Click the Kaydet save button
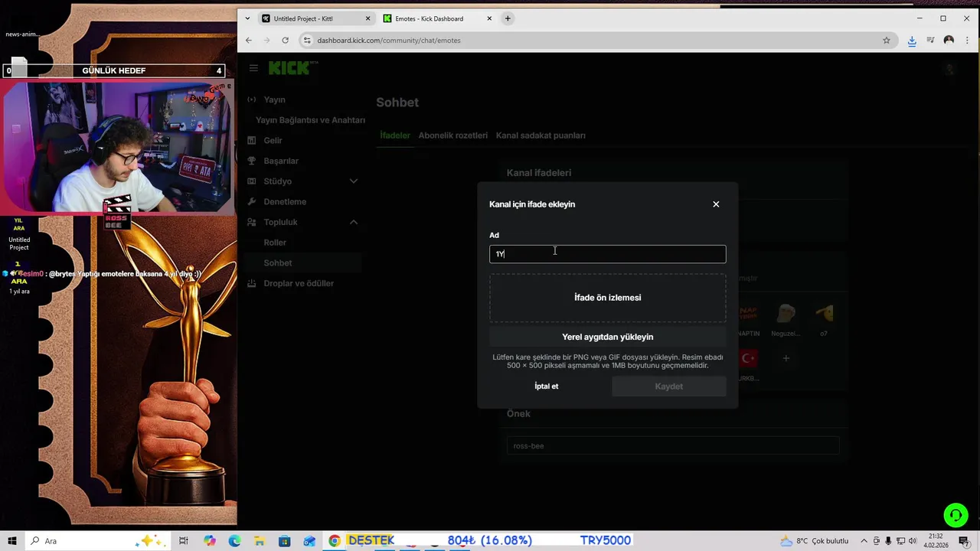 668,386
